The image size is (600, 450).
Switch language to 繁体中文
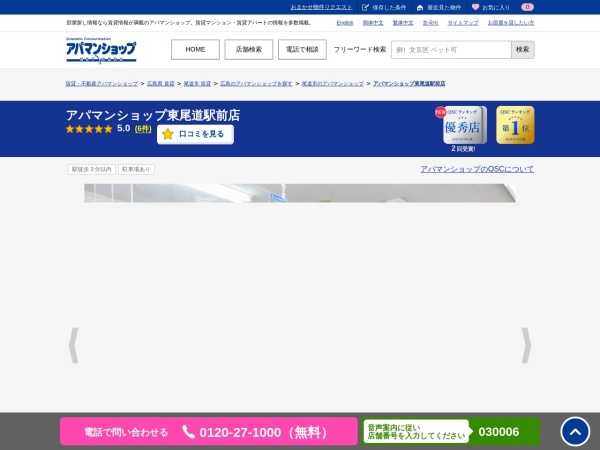[x=403, y=23]
